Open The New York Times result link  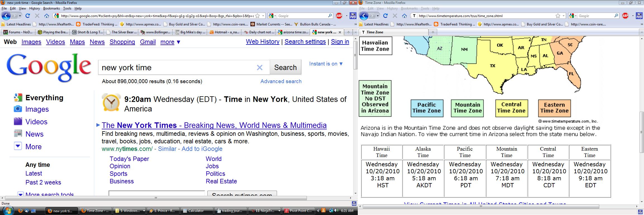coord(214,125)
